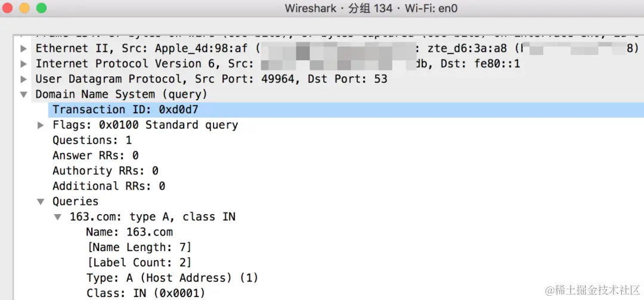Select the Name Length: 7 field

tap(139, 247)
